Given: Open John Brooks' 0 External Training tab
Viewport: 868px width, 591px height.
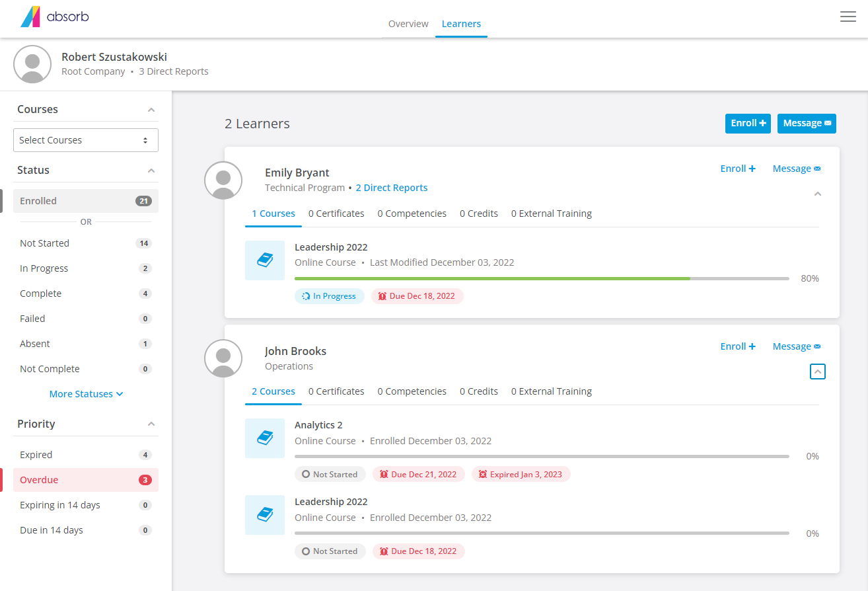Looking at the screenshot, I should pos(552,391).
